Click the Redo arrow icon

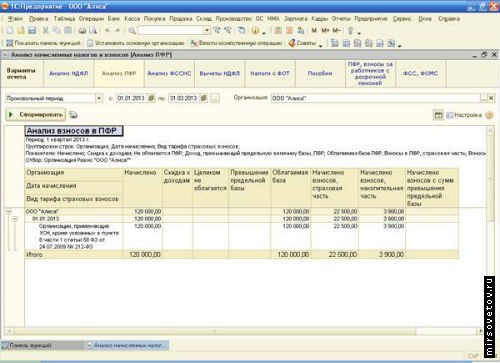(117, 31)
